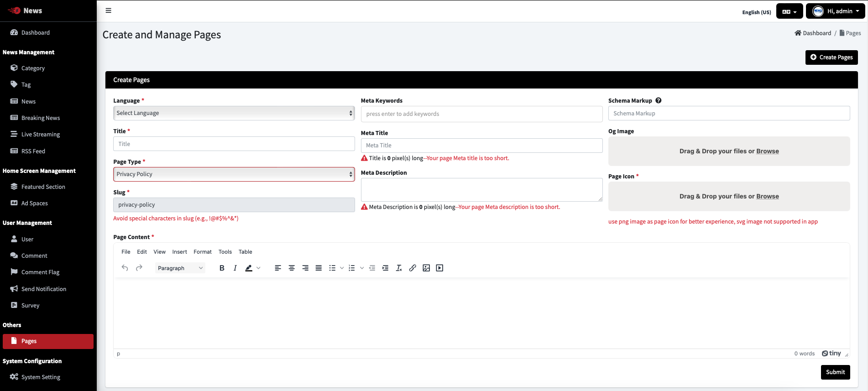The image size is (868, 391).
Task: Click the insert media icon
Action: (x=439, y=268)
